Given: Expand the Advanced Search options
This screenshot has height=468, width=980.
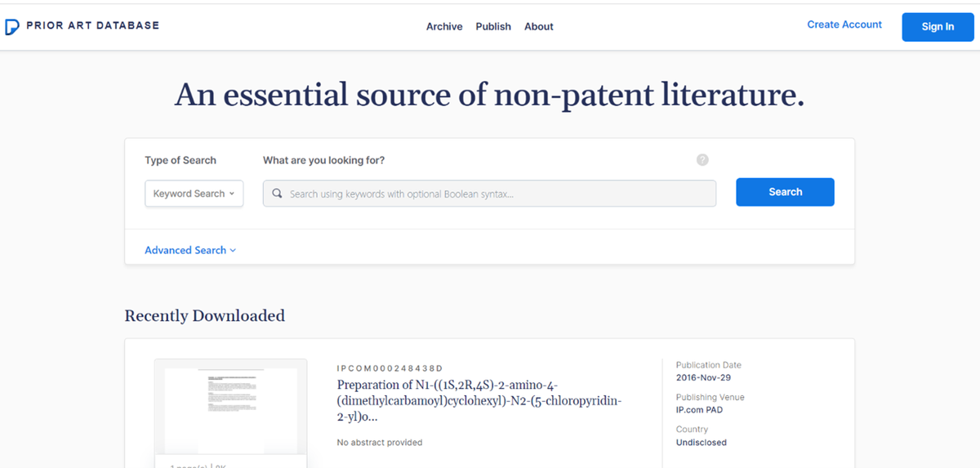Looking at the screenshot, I should [x=190, y=250].
